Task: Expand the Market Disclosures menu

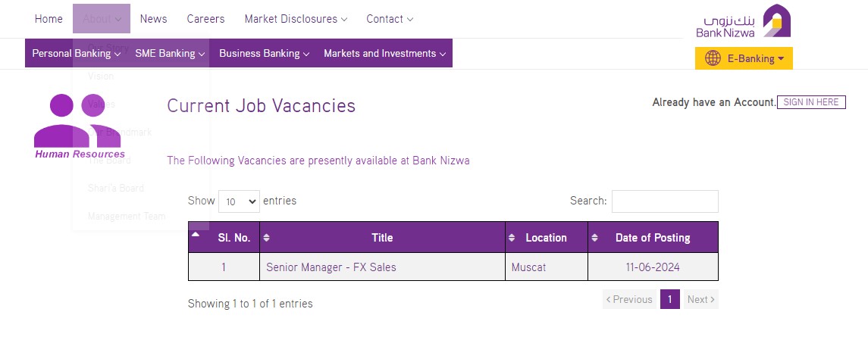Action: point(296,19)
